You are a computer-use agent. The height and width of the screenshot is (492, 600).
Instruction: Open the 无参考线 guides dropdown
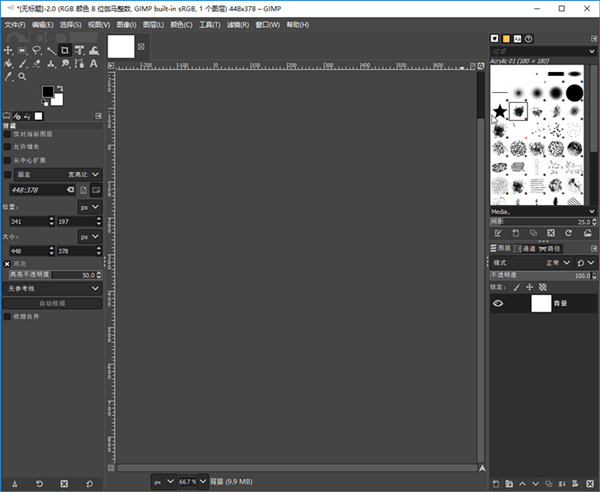click(53, 288)
